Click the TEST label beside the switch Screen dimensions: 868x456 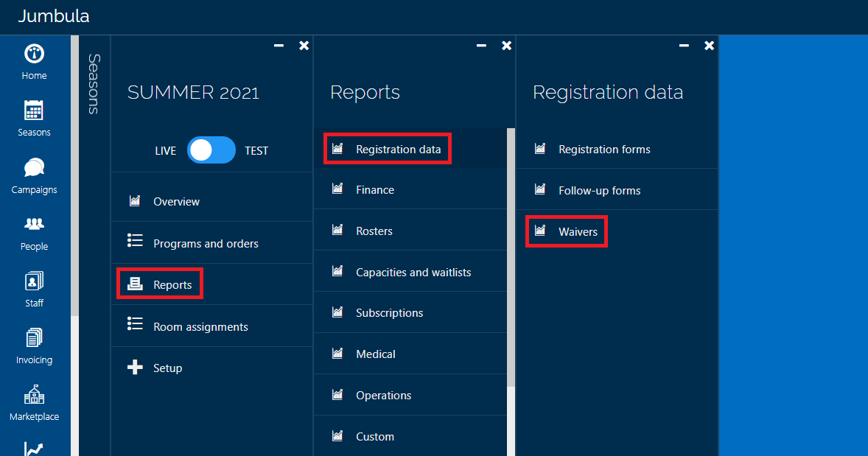pyautogui.click(x=256, y=150)
